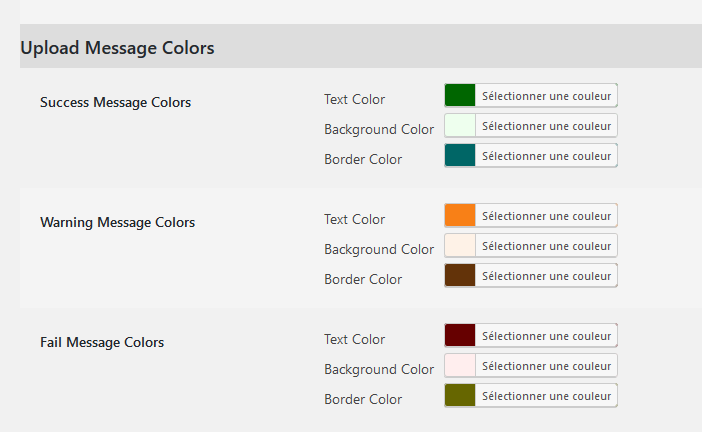Open Fail Background Color pale pink swatch
Screen dimensions: 702x432
[x=460, y=365]
